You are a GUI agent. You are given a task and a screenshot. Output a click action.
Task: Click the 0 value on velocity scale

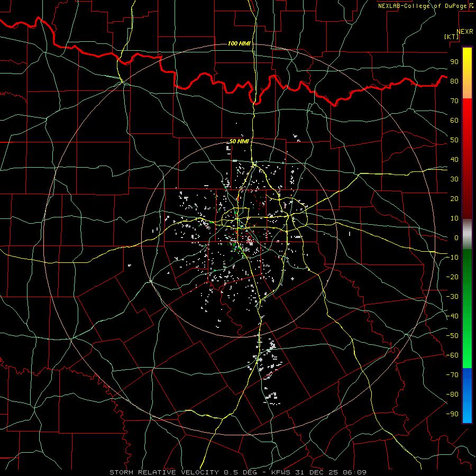456,237
